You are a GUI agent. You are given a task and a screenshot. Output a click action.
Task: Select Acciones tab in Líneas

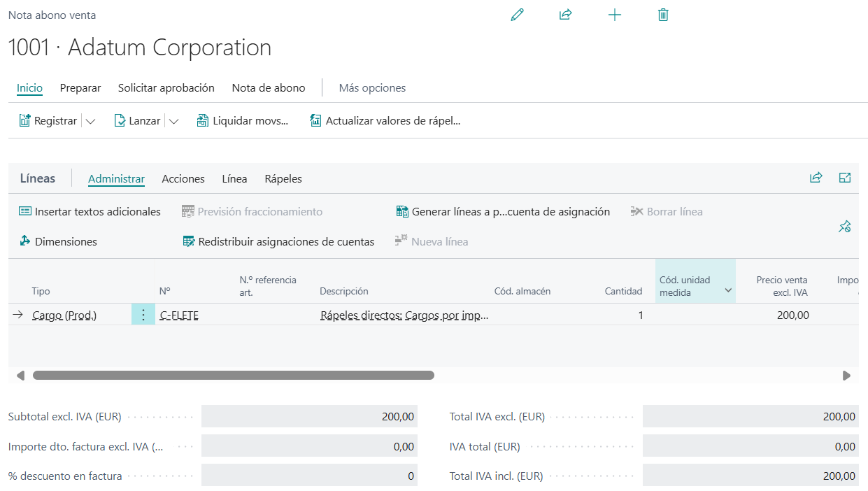pos(183,178)
